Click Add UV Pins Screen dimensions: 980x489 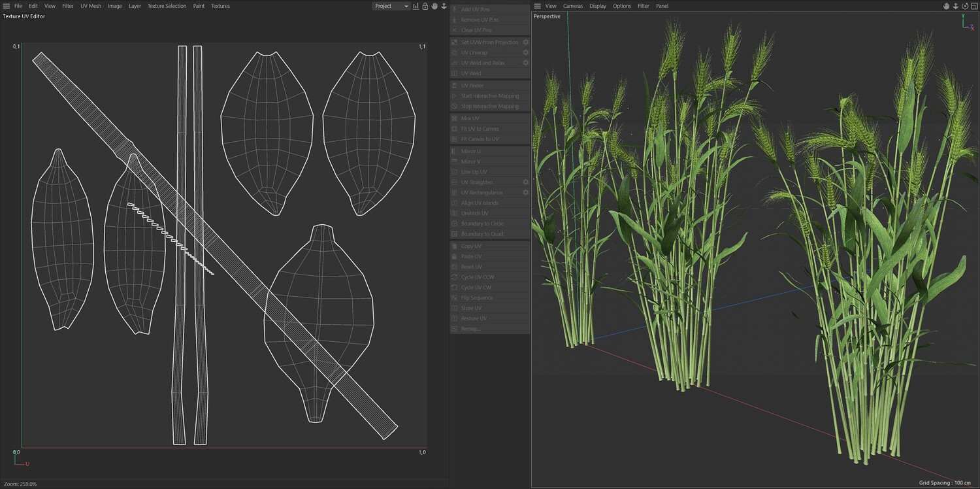click(x=489, y=9)
